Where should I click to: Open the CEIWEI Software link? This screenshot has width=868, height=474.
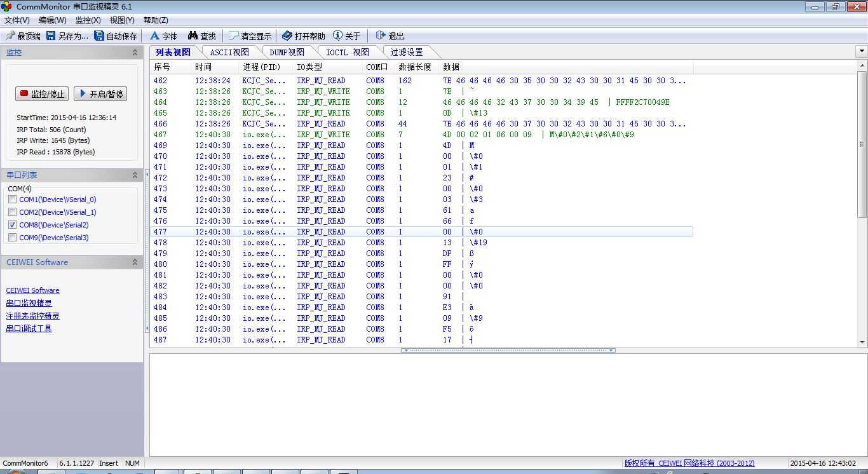pyautogui.click(x=32, y=290)
